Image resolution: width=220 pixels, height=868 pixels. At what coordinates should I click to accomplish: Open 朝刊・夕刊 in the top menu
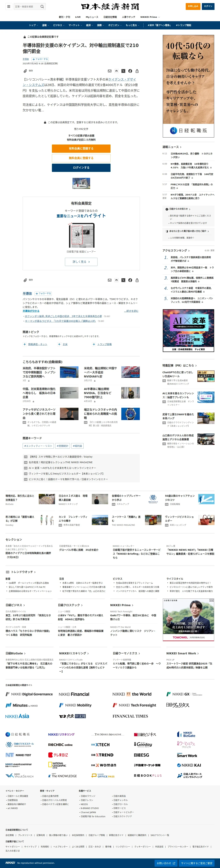point(64,17)
